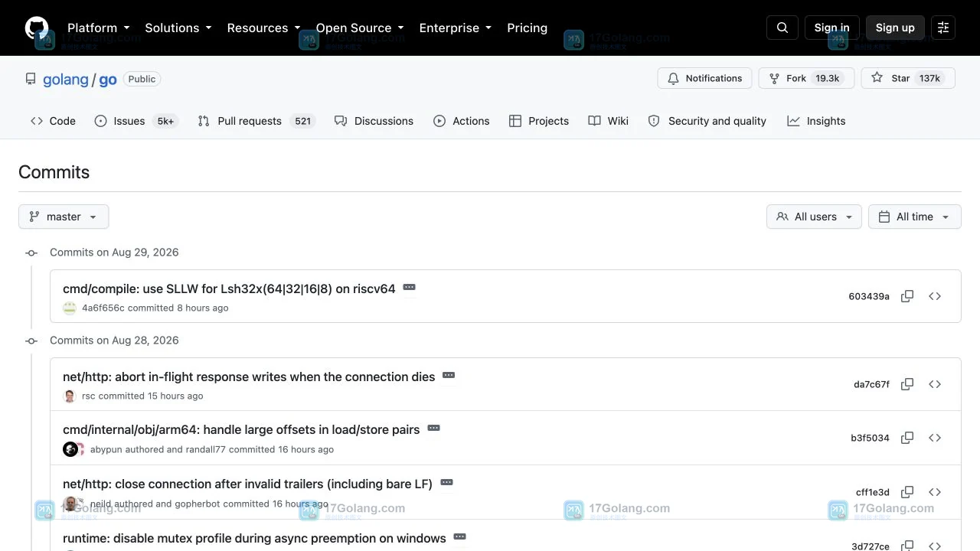Open runtime mutex profile commit
Image resolution: width=980 pixels, height=551 pixels.
[254, 538]
